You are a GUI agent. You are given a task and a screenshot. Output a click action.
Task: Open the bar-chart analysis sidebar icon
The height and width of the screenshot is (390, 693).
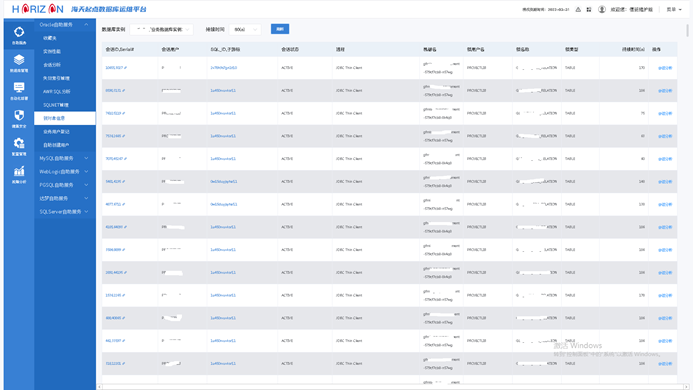tap(19, 175)
